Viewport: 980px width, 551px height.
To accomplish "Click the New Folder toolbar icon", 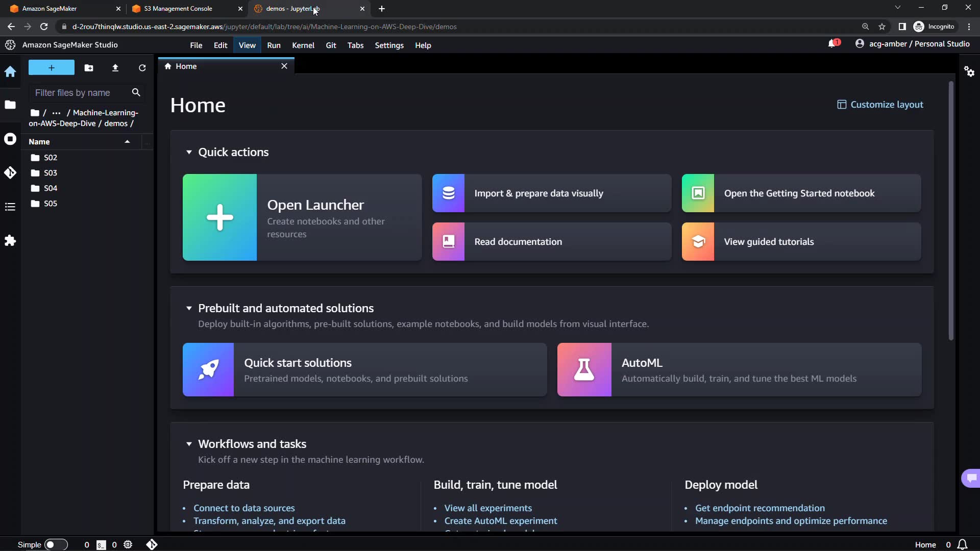I will tap(89, 68).
